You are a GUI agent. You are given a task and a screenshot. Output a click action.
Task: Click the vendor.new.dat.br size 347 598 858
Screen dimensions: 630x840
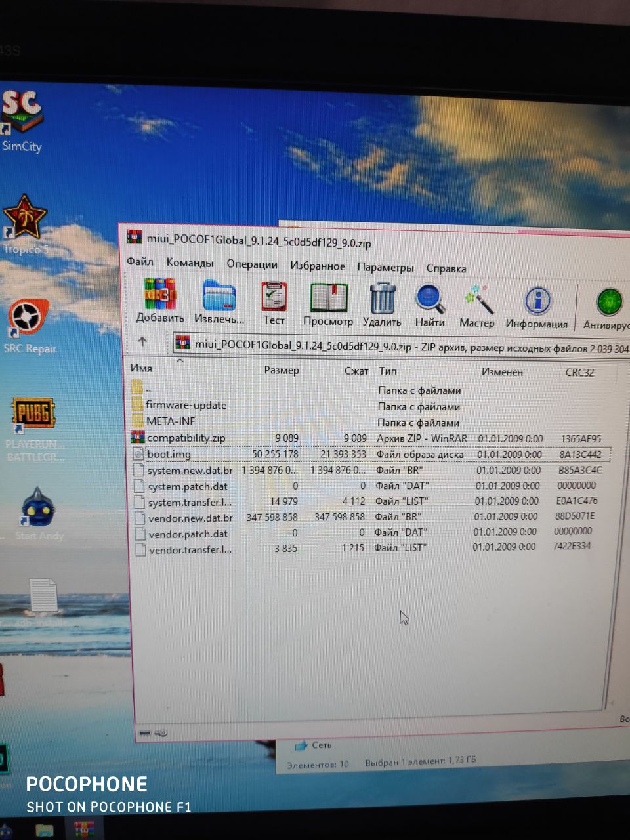click(x=272, y=517)
